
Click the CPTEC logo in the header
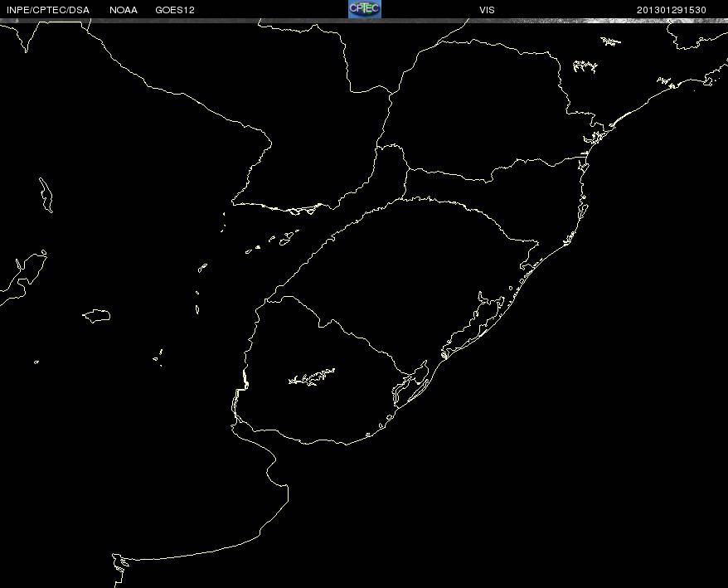click(x=364, y=8)
